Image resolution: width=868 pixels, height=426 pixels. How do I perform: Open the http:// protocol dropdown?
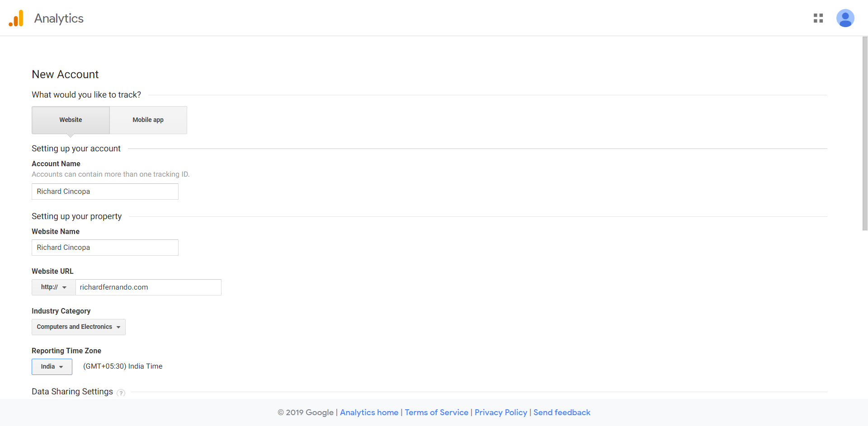pos(53,287)
